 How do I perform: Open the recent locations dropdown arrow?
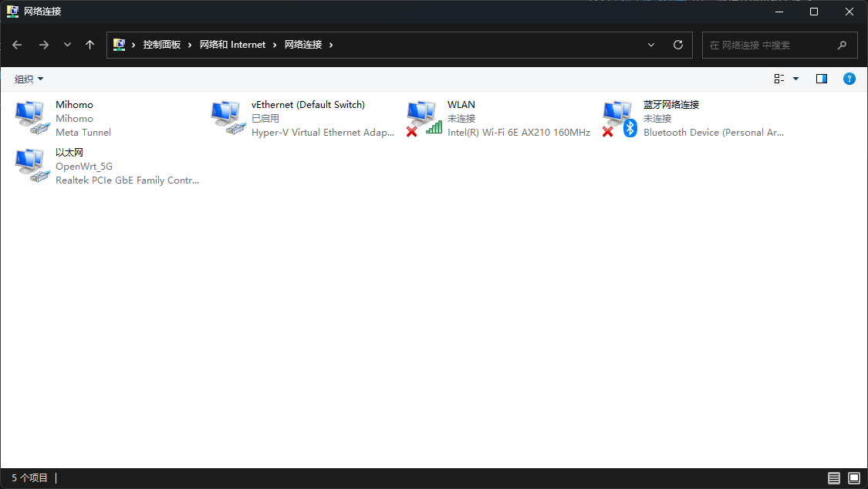(67, 45)
